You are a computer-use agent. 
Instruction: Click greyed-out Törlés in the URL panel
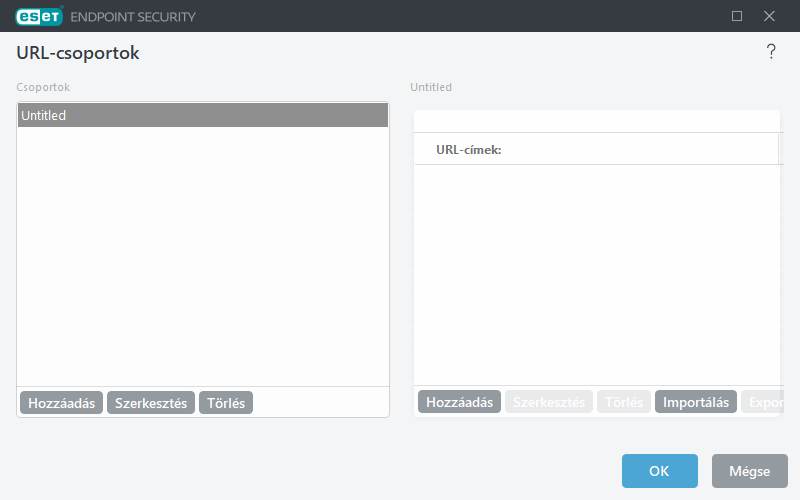pos(624,403)
